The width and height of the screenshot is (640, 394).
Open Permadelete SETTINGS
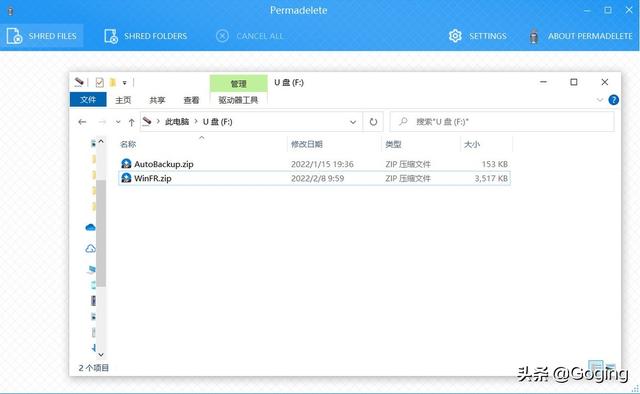(478, 36)
